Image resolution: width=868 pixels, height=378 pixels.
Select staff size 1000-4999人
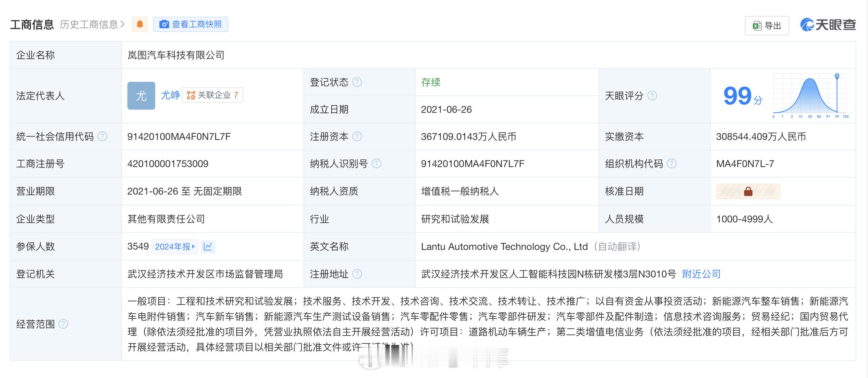(744, 219)
